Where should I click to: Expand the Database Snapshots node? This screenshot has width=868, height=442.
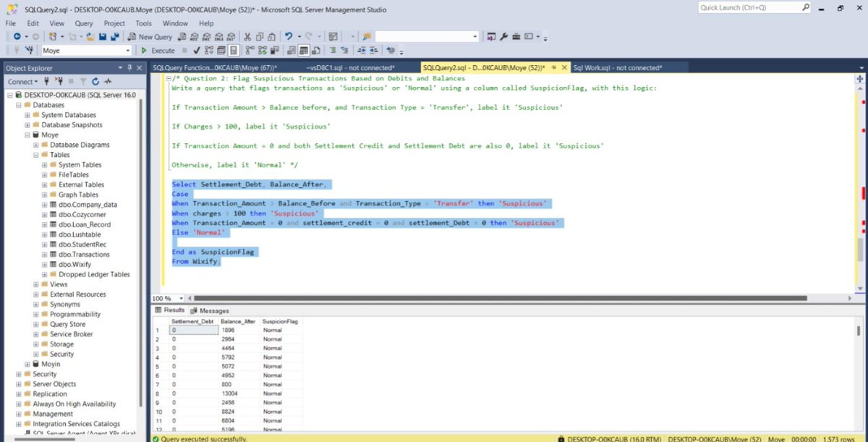pyautogui.click(x=27, y=125)
